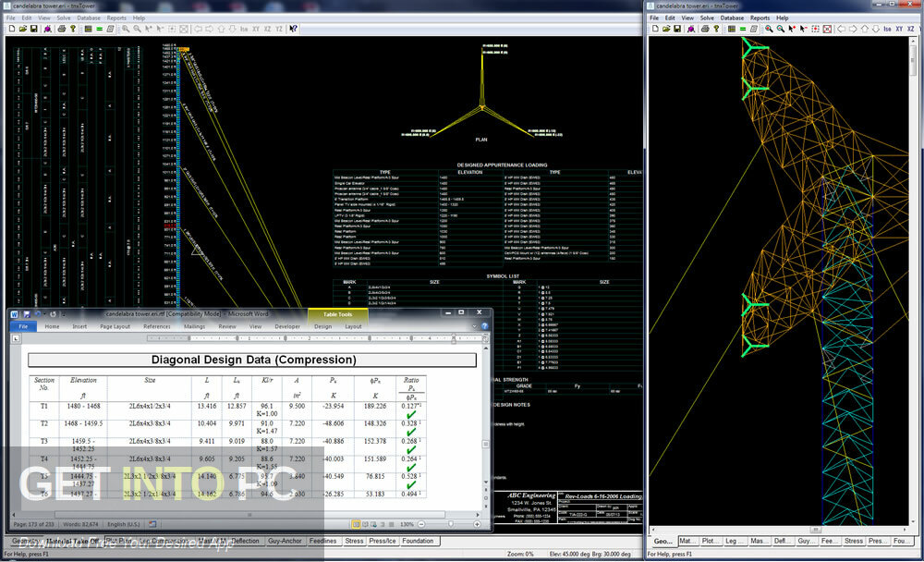Click Word Save icon in quick access toolbar

(x=26, y=314)
